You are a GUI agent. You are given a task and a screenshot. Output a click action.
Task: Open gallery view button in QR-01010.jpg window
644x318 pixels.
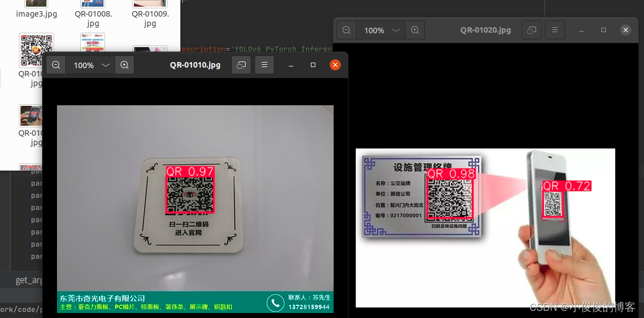pyautogui.click(x=241, y=65)
